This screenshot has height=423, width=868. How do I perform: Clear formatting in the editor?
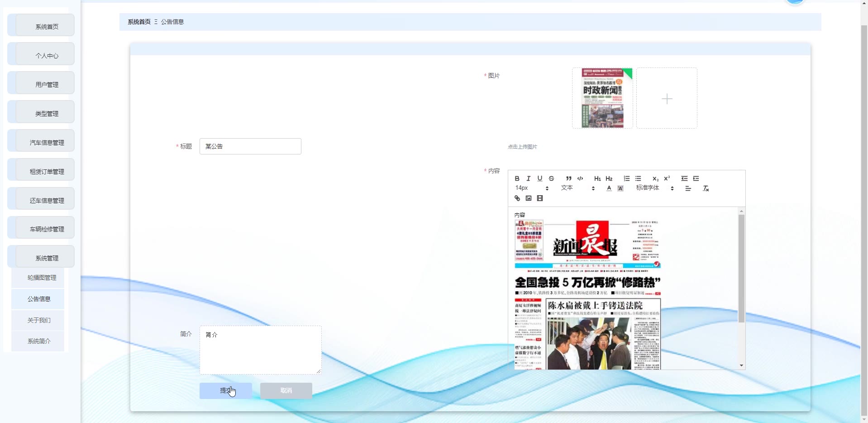click(x=706, y=188)
